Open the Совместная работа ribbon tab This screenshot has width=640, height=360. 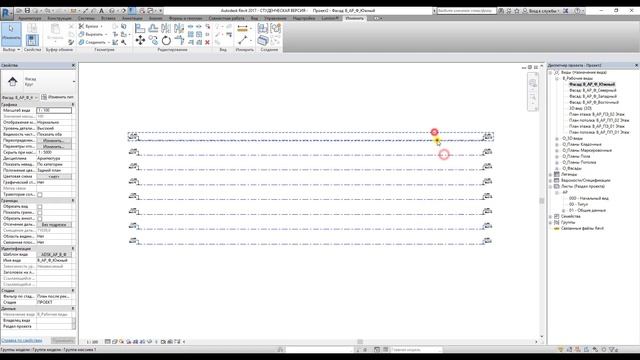point(227,18)
